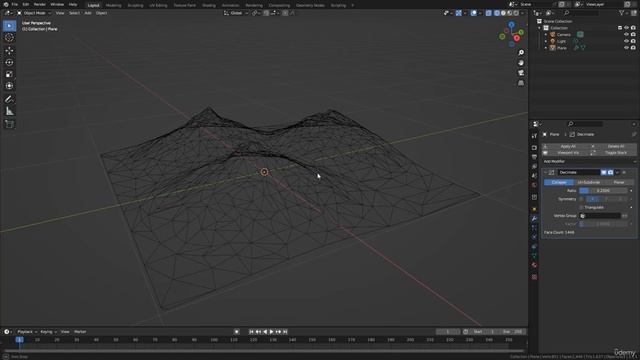Open the Playback dropdown in timeline
The image size is (640, 360).
[x=27, y=332]
